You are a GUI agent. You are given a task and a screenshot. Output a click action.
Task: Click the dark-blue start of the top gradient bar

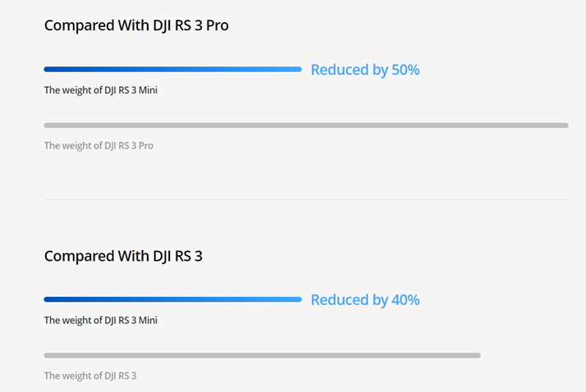(x=49, y=69)
